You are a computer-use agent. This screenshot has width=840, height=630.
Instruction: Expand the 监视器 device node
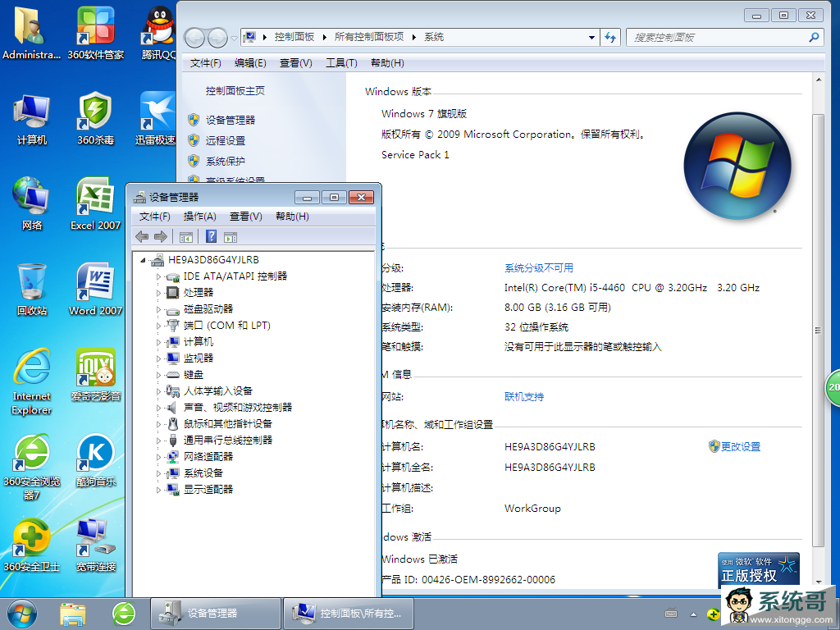(x=158, y=358)
